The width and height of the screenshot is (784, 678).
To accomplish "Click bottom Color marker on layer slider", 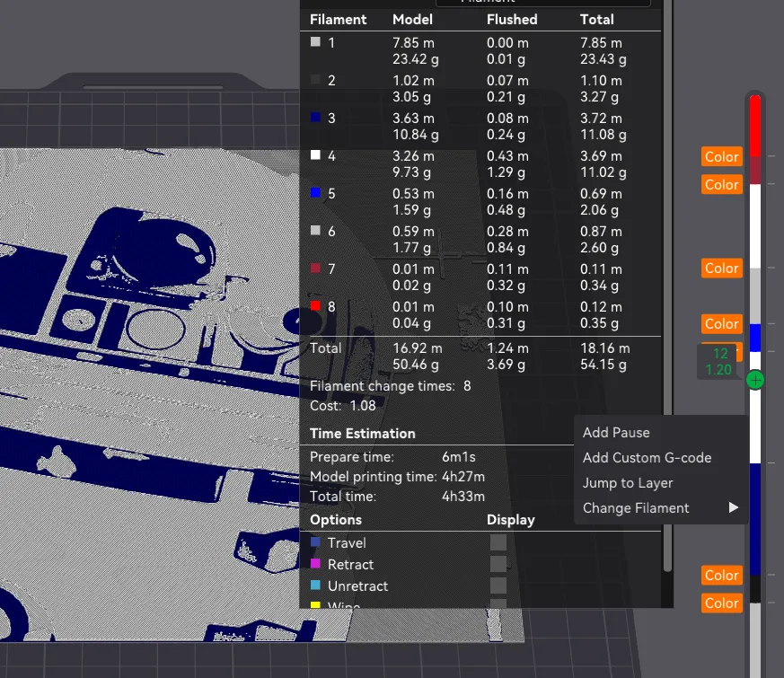I will click(x=721, y=603).
